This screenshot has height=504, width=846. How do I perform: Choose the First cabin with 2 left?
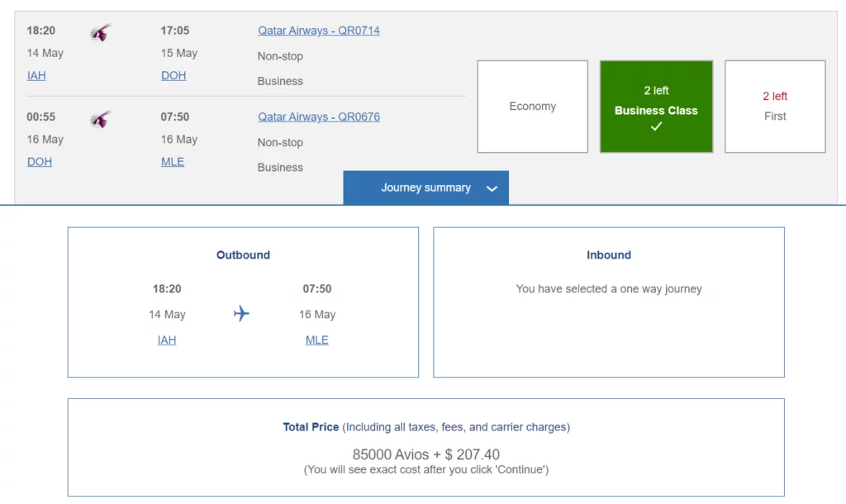[x=775, y=107]
